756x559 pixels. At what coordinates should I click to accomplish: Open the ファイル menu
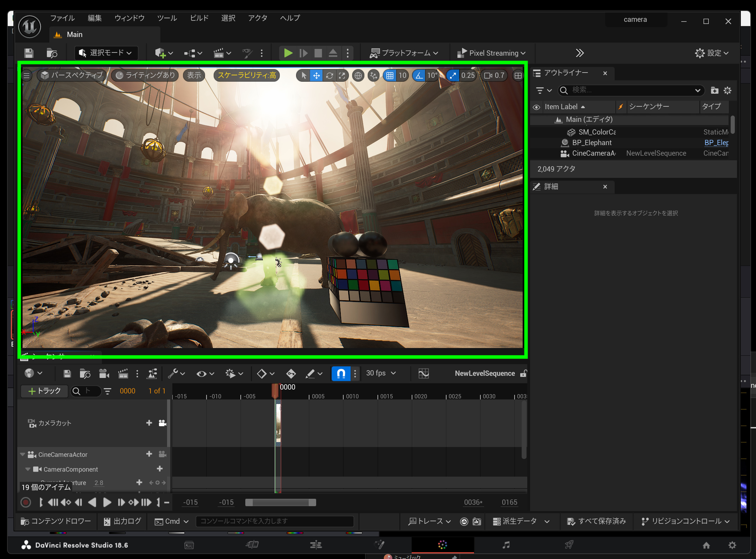pos(62,18)
